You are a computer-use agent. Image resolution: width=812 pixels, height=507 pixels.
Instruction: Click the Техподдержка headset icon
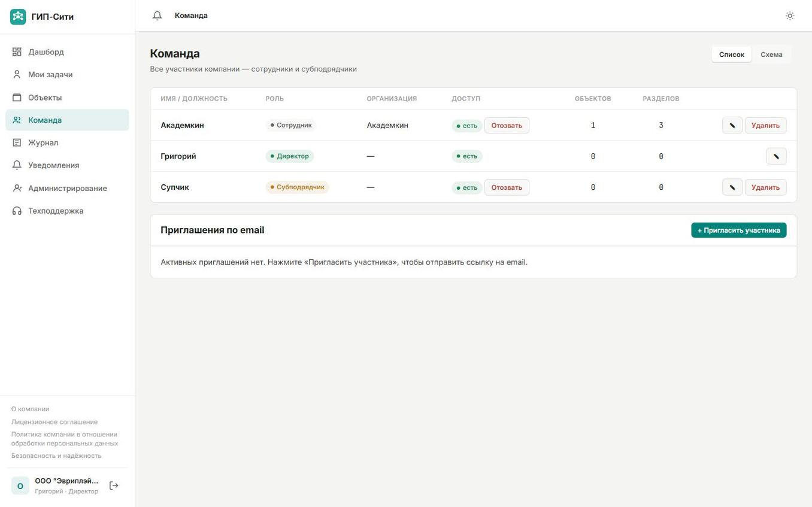click(x=17, y=211)
